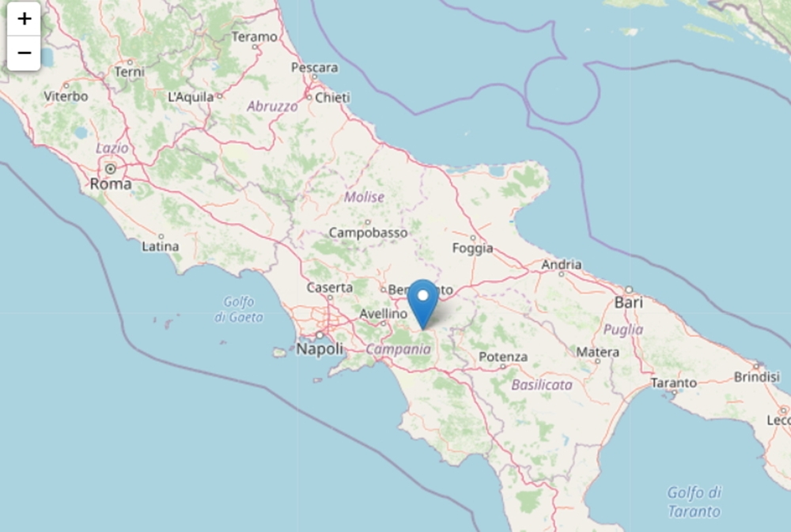The image size is (791, 532).
Task: Zoom out with the minus button
Action: tap(24, 53)
